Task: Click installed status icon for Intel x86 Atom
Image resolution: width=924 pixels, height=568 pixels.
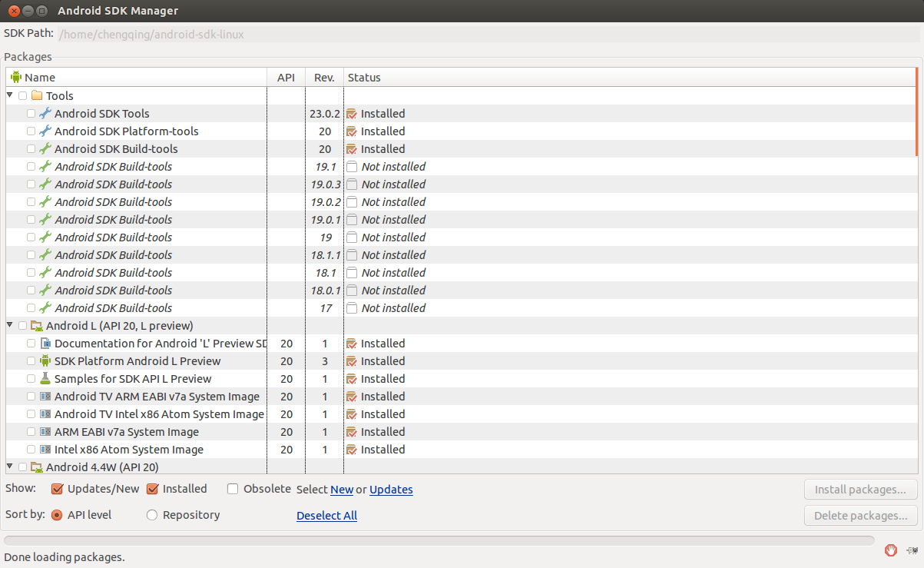Action: (352, 449)
